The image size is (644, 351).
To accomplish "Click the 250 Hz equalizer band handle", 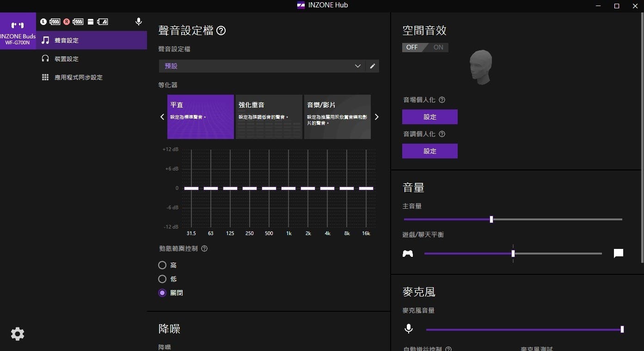I will [x=250, y=188].
